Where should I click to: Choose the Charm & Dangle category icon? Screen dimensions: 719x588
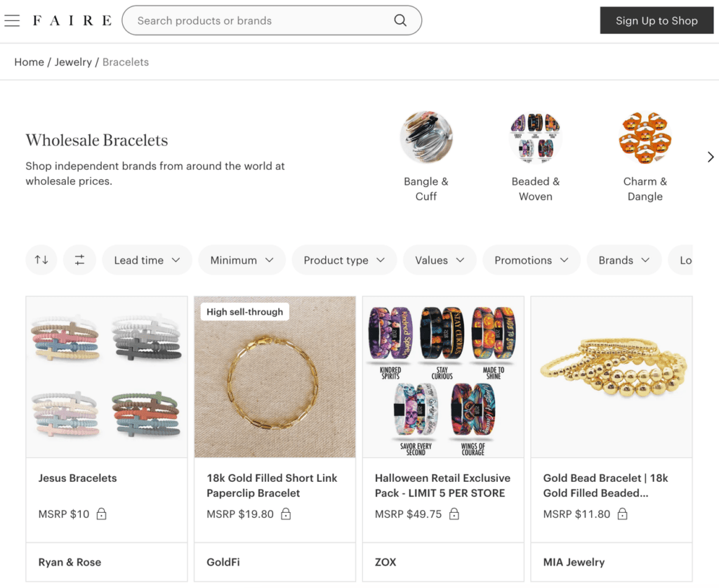click(645, 137)
